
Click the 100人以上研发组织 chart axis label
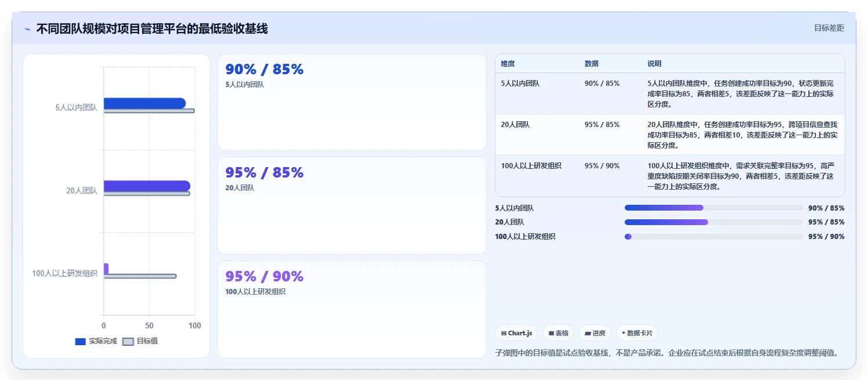click(65, 274)
